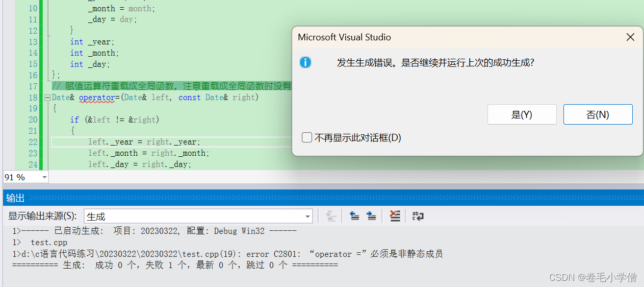
Task: Click the find message in code icon
Action: tap(331, 216)
